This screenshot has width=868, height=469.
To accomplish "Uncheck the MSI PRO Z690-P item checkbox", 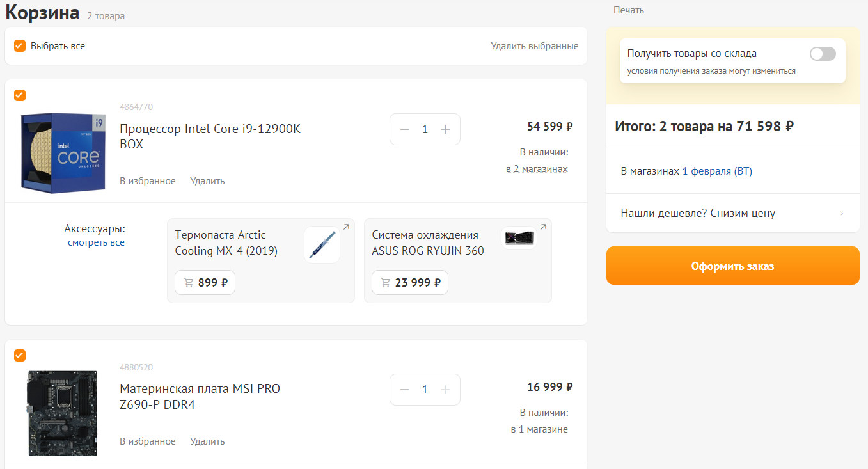I will (20, 356).
